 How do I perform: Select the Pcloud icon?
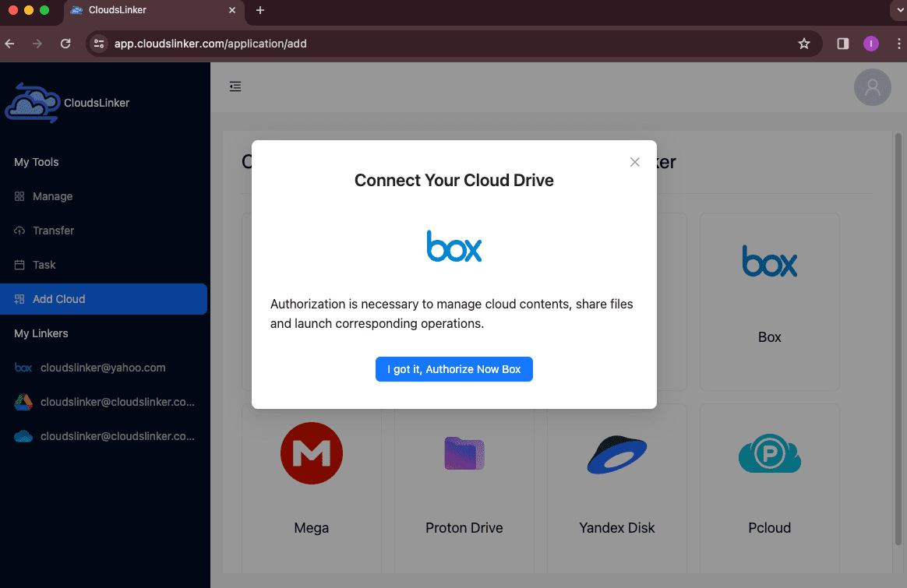769,453
